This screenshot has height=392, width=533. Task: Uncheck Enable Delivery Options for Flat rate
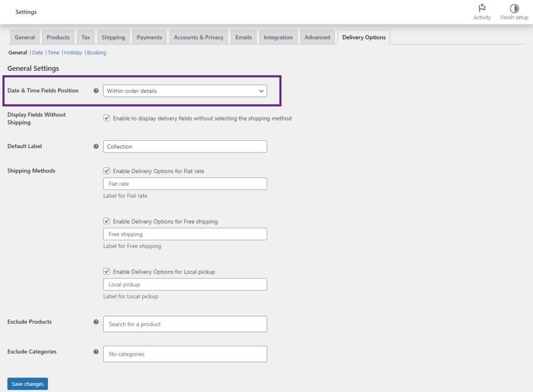tap(106, 171)
